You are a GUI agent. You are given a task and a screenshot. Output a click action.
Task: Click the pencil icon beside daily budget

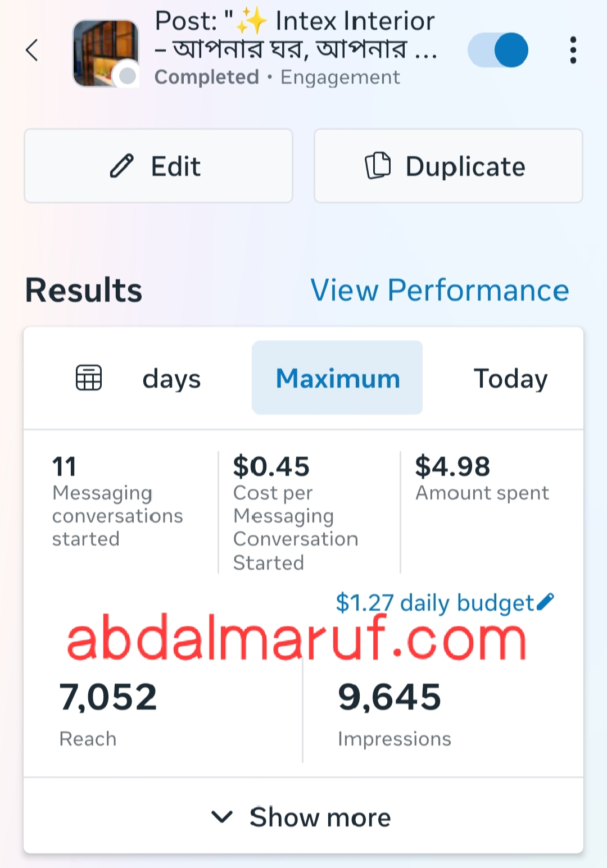(x=545, y=602)
